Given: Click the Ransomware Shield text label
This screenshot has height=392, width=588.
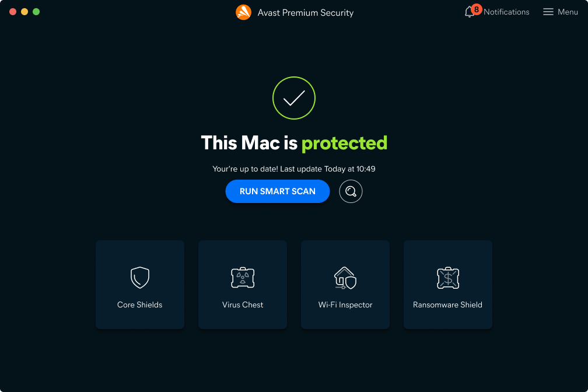Looking at the screenshot, I should [447, 304].
